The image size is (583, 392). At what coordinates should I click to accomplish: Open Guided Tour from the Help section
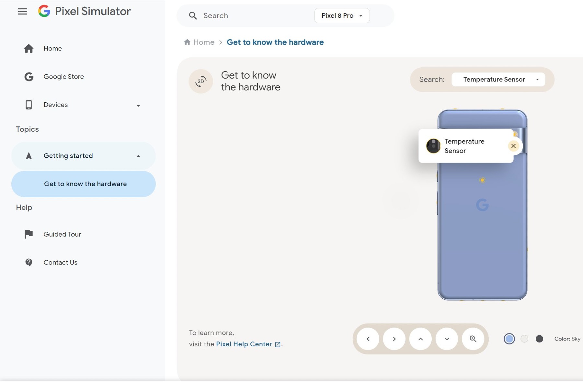pos(62,234)
